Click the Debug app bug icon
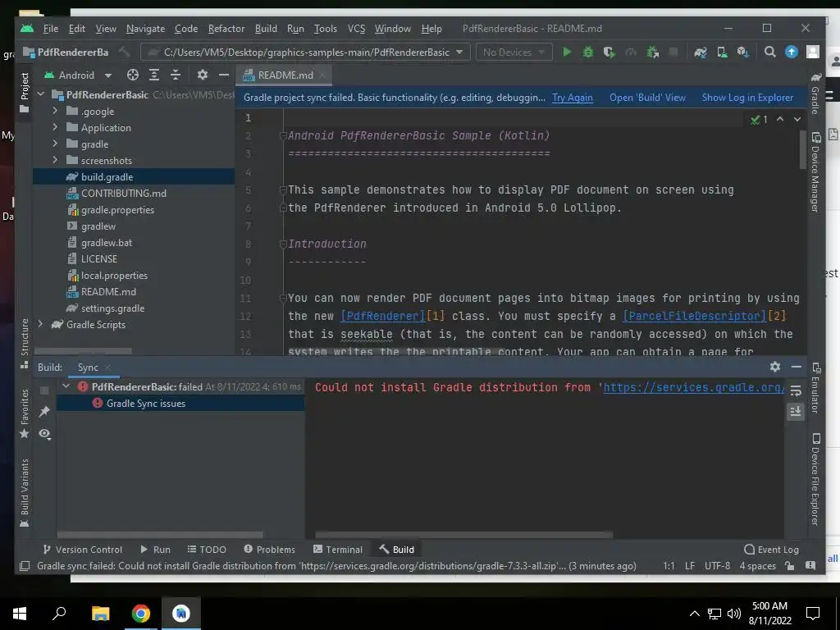 coord(588,52)
